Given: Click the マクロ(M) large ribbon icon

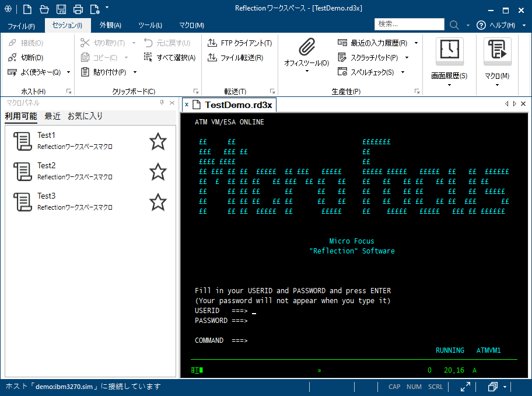Looking at the screenshot, I should [x=498, y=51].
